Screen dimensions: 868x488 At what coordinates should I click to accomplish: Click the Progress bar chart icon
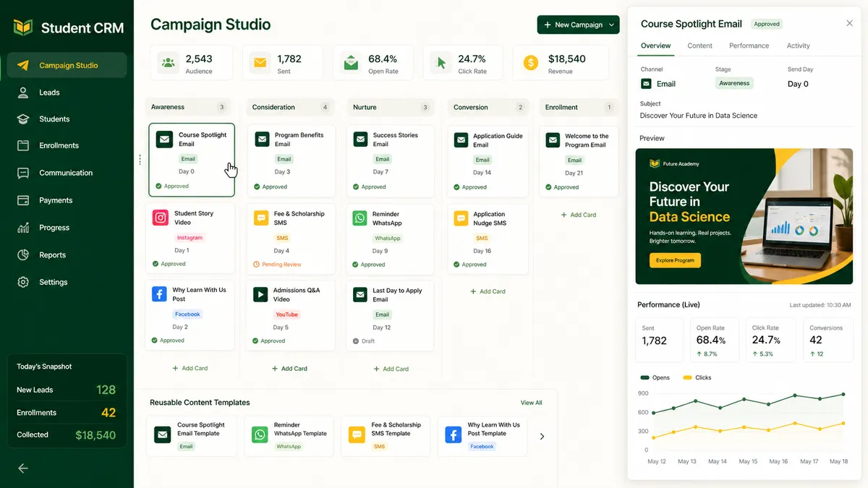pyautogui.click(x=23, y=228)
